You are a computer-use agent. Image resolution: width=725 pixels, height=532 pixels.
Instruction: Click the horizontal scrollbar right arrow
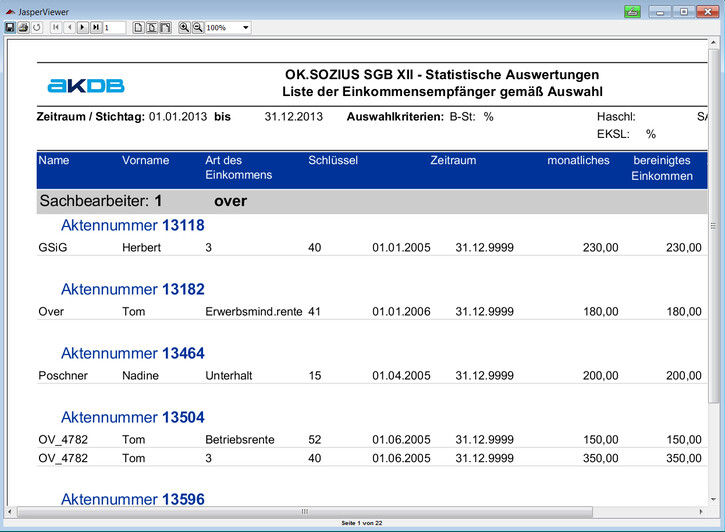click(x=701, y=511)
